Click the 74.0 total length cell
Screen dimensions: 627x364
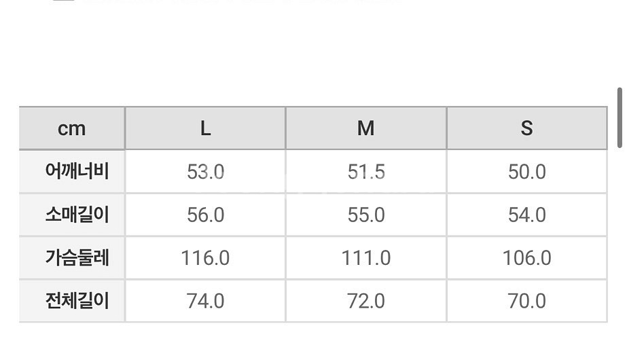206,301
